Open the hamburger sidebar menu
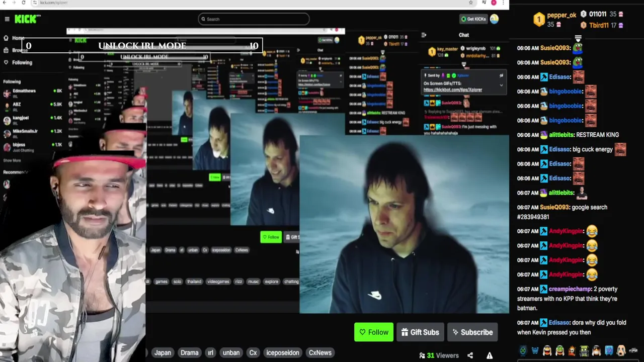 pos(7,19)
